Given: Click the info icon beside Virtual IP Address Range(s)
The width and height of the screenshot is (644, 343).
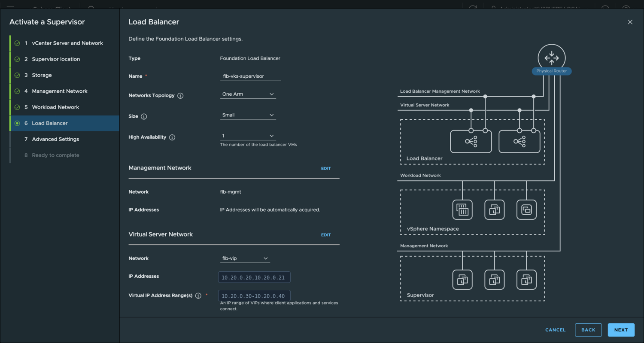Looking at the screenshot, I should (198, 296).
